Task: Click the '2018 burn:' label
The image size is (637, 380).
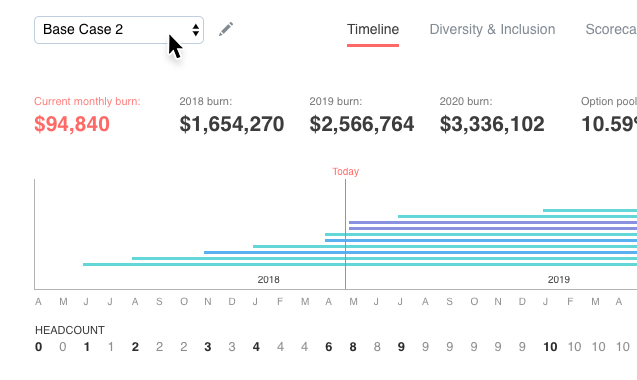Action: [206, 101]
